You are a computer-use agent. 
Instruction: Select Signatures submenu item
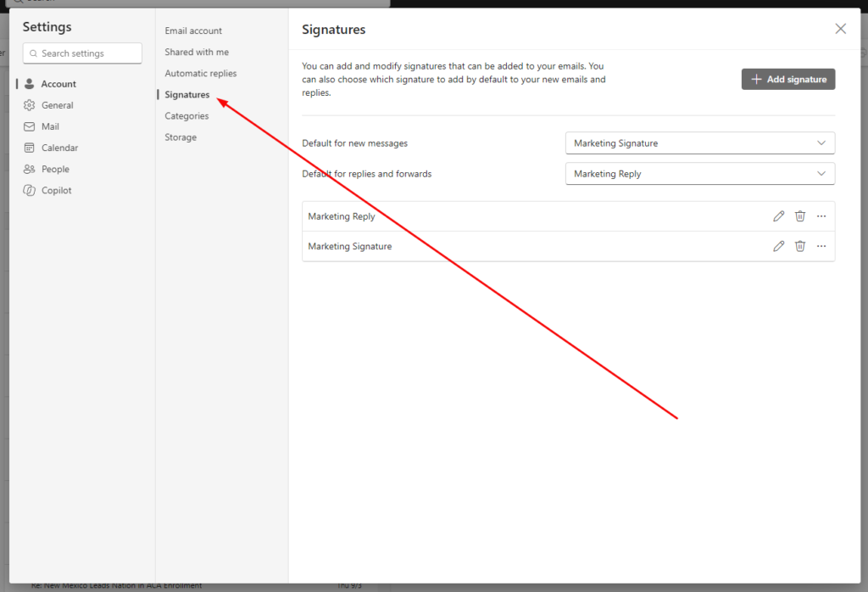click(x=187, y=95)
